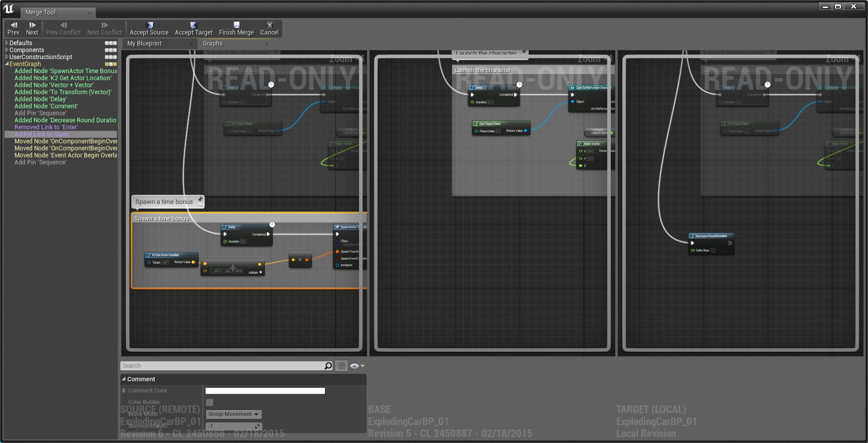The height and width of the screenshot is (443, 868).
Task: Toggle the Color Bubble checkbox
Action: pos(209,402)
